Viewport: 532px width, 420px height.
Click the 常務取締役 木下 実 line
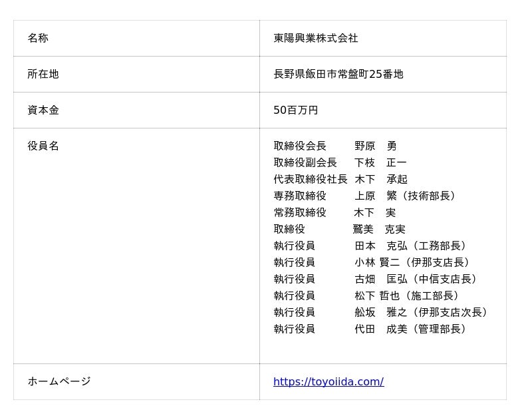tap(334, 212)
